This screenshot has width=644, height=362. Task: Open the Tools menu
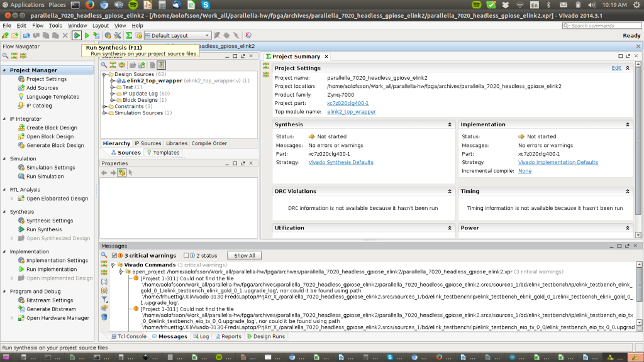point(56,26)
